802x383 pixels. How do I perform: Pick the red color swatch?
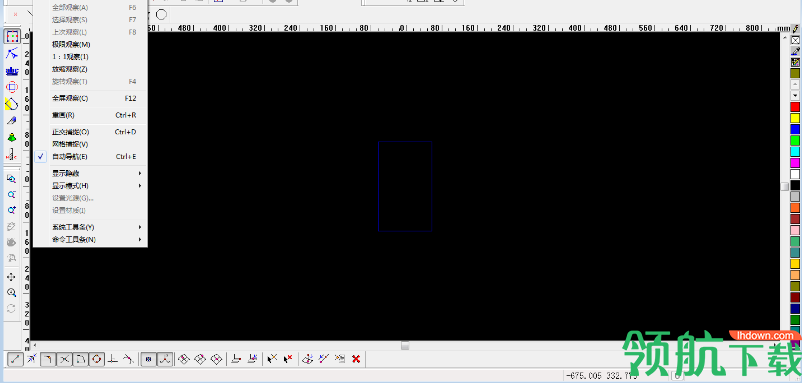click(795, 107)
